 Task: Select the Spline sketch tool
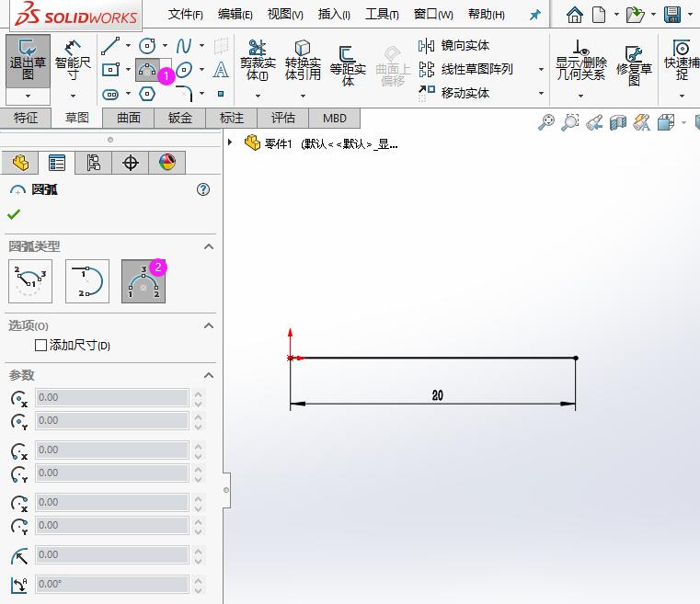tap(184, 45)
